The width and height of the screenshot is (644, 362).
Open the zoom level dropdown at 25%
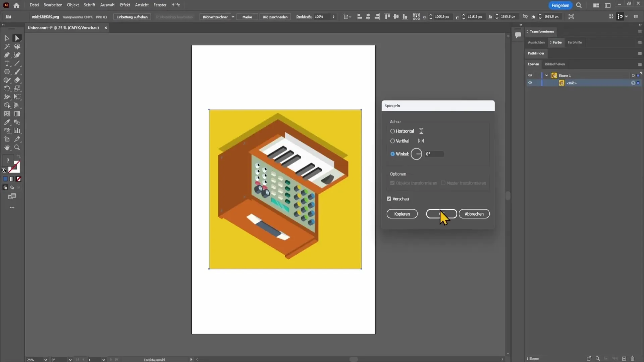click(x=46, y=360)
